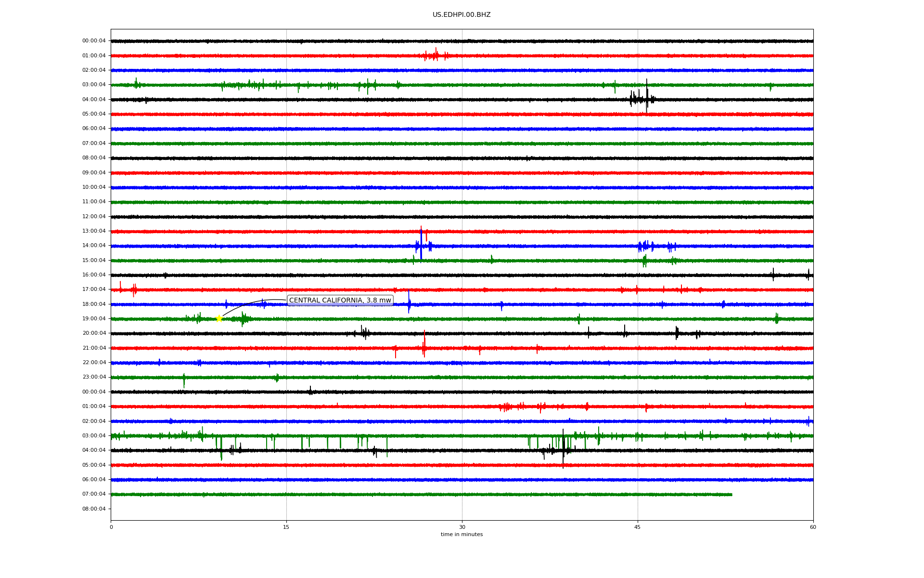
Task: Select the 20:00:04 row label
Action: 94,333
